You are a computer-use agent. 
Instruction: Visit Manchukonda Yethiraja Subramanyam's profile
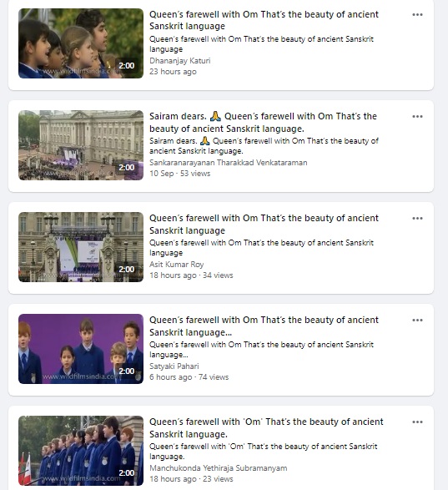(x=218, y=468)
